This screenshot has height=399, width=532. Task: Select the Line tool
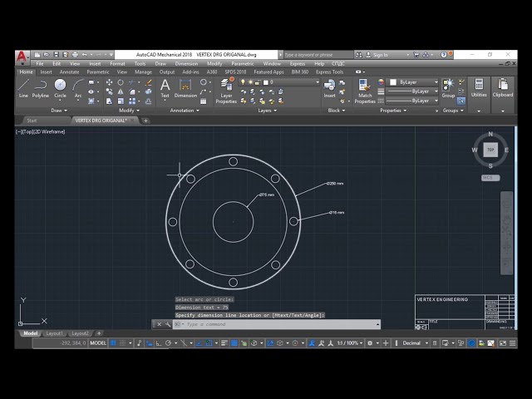click(x=23, y=86)
